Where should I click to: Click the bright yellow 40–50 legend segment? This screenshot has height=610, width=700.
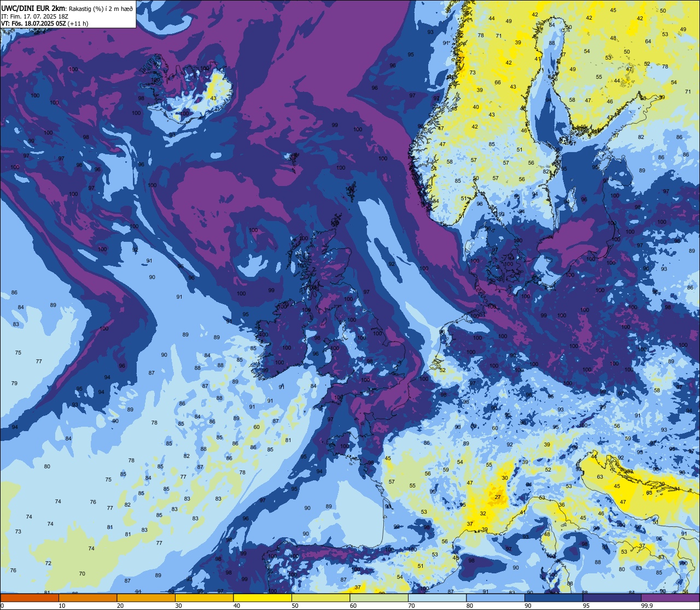262,597
